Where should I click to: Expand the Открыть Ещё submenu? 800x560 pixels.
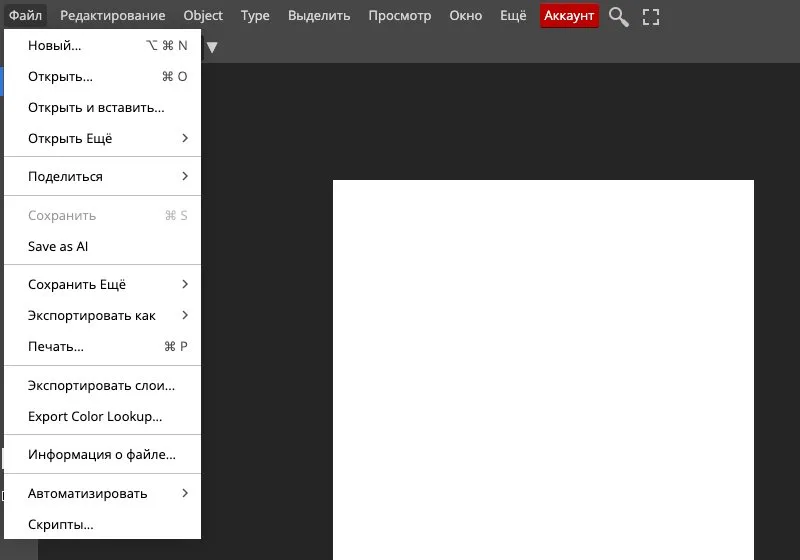point(102,138)
